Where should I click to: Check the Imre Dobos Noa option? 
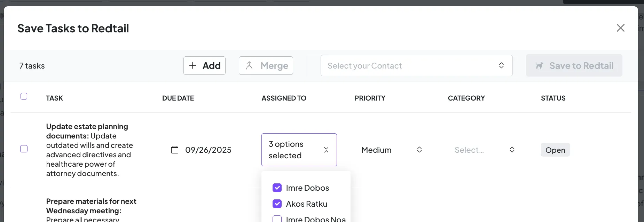277,219
